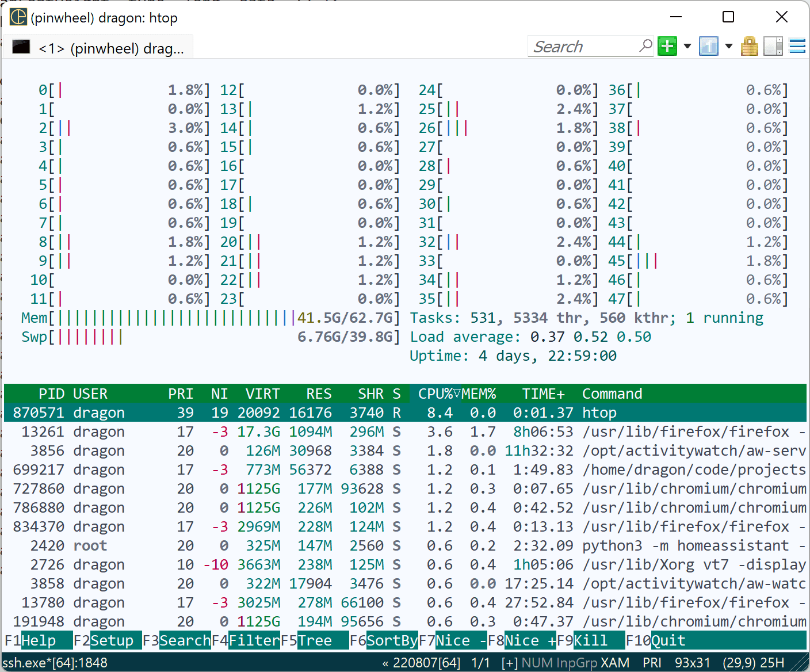Select activitywatch aw-serv row PID 3856
The height and width of the screenshot is (672, 810).
pyautogui.click(x=405, y=450)
